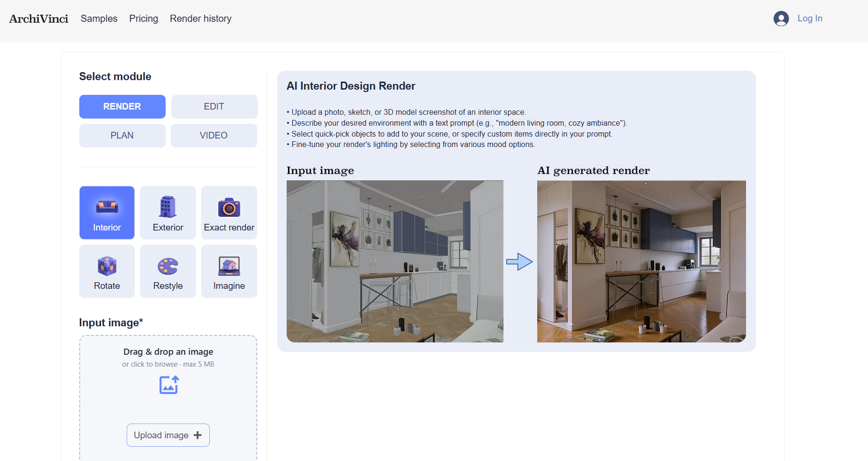Click the 'Describe your desired environment' bullet
This screenshot has height=461, width=868.
pyautogui.click(x=457, y=123)
